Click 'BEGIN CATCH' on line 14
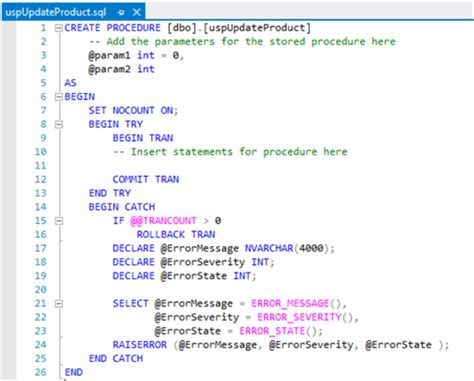474x381 pixels. pyautogui.click(x=122, y=207)
